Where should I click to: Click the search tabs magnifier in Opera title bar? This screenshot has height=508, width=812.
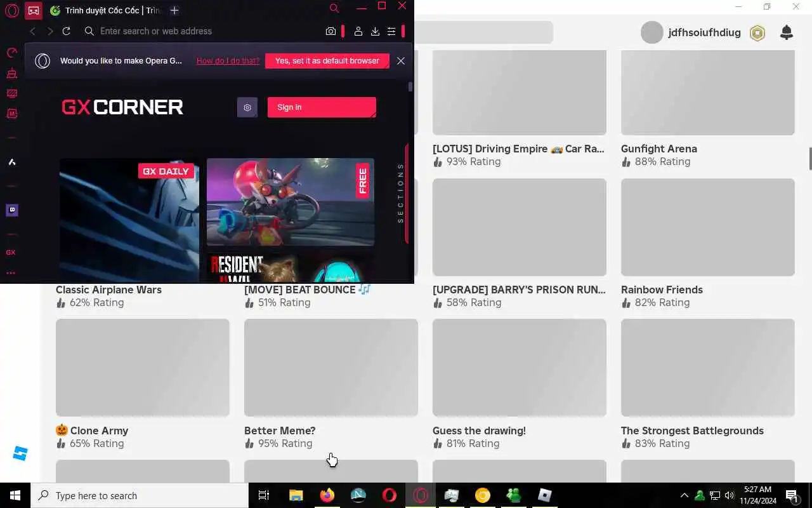click(334, 8)
